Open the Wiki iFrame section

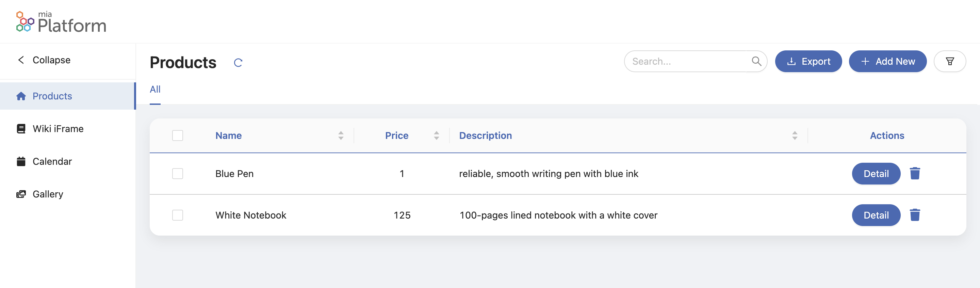point(58,129)
